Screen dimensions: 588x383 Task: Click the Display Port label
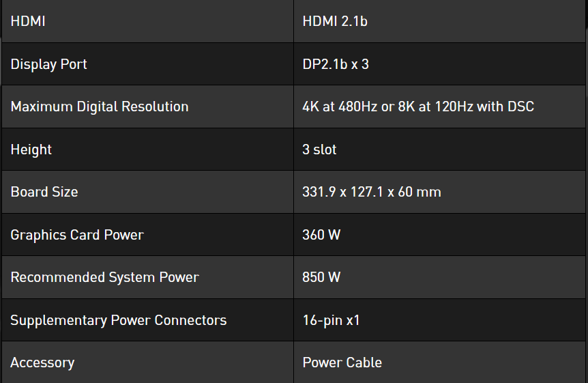coord(49,64)
